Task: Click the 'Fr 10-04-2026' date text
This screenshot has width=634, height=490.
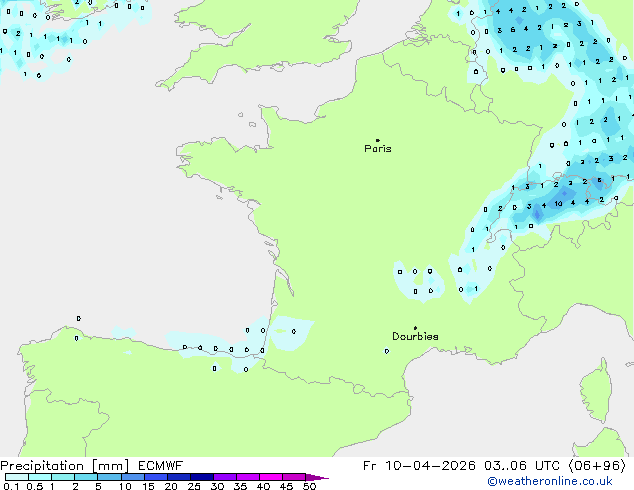Action: [419, 466]
